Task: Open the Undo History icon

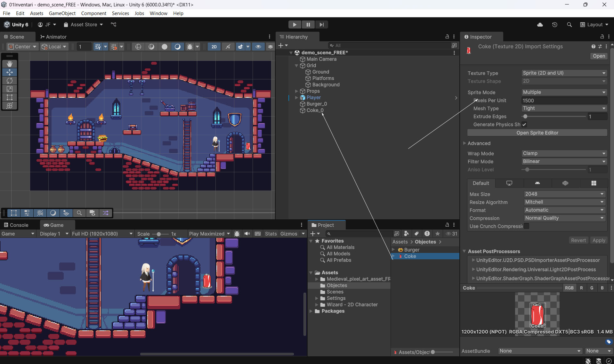Action: 554,25
